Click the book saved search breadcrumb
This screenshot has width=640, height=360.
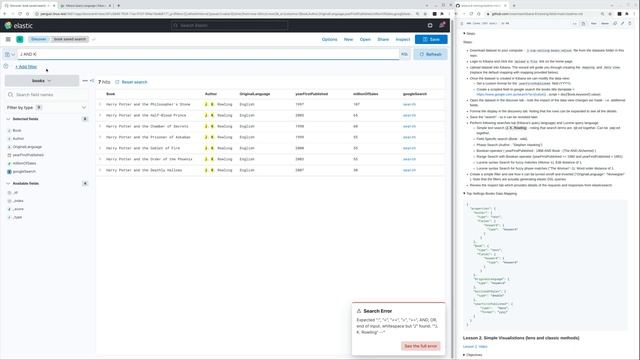pos(70,39)
